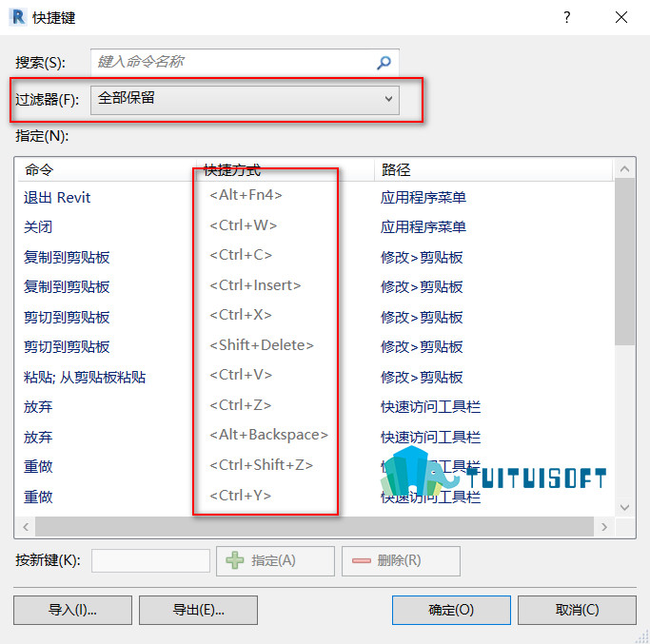
Task: Click the Revit R logo in title bar
Action: click(18, 17)
